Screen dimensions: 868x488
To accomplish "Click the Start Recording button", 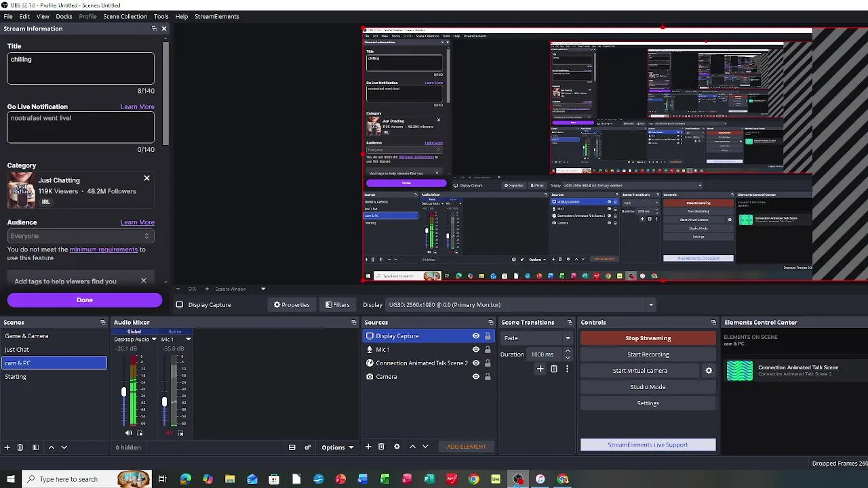I will click(648, 354).
